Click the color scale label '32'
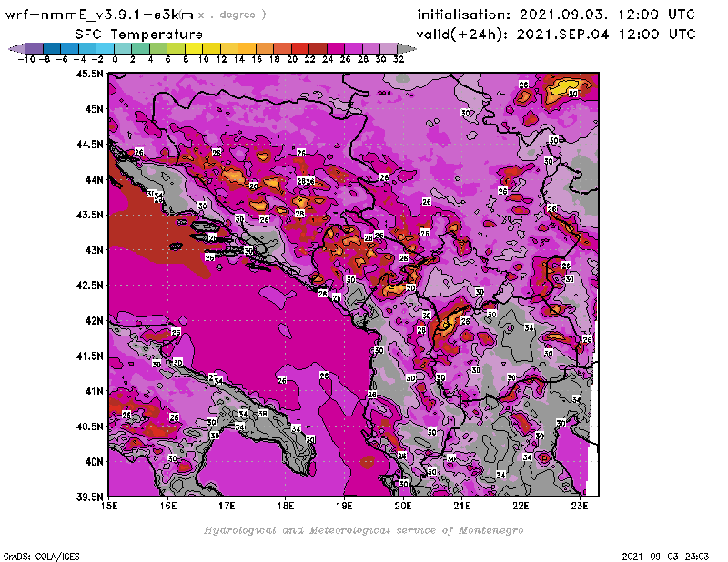The width and height of the screenshot is (728, 562). click(x=399, y=59)
